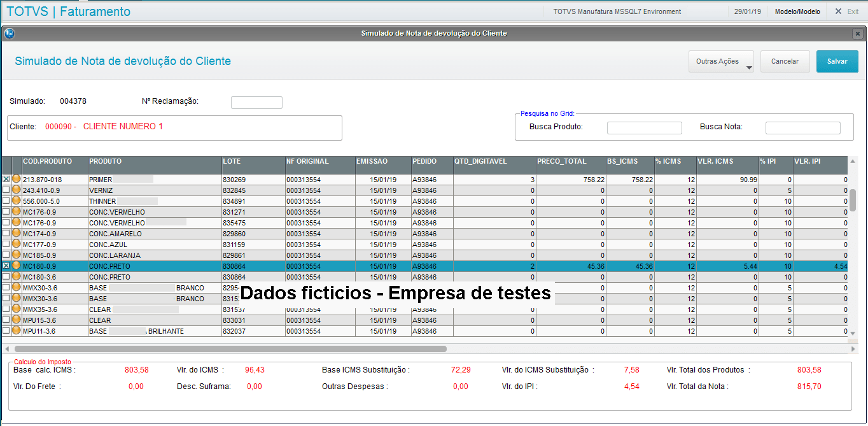Viewport: 868px width, 426px height.
Task: Click status icon for MC174-0.9 CONC.AMARELO row
Action: pos(17,234)
